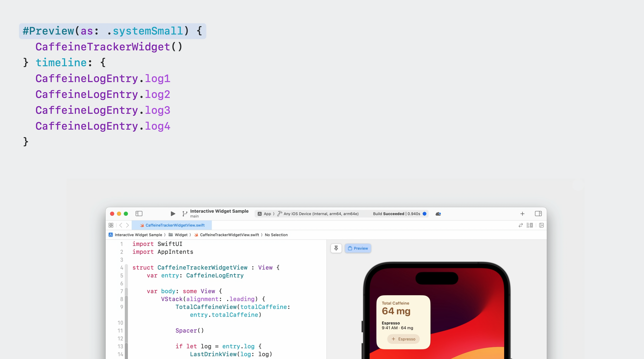This screenshot has width=644, height=359.
Task: Click the code folding ribbon beside line 8
Action: pos(126,299)
